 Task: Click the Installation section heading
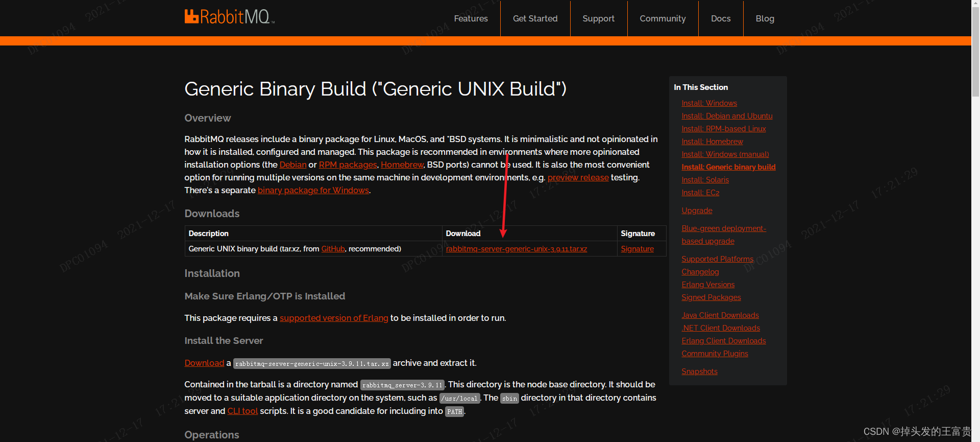click(x=212, y=273)
